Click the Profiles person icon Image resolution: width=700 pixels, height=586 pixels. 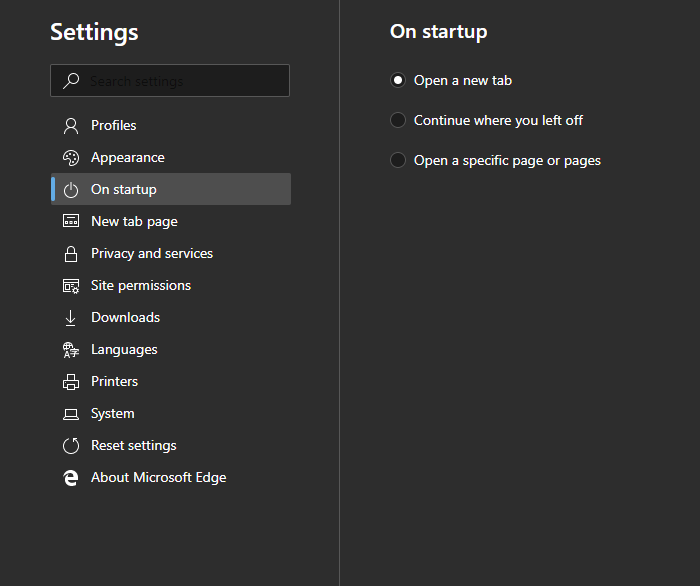coord(71,125)
